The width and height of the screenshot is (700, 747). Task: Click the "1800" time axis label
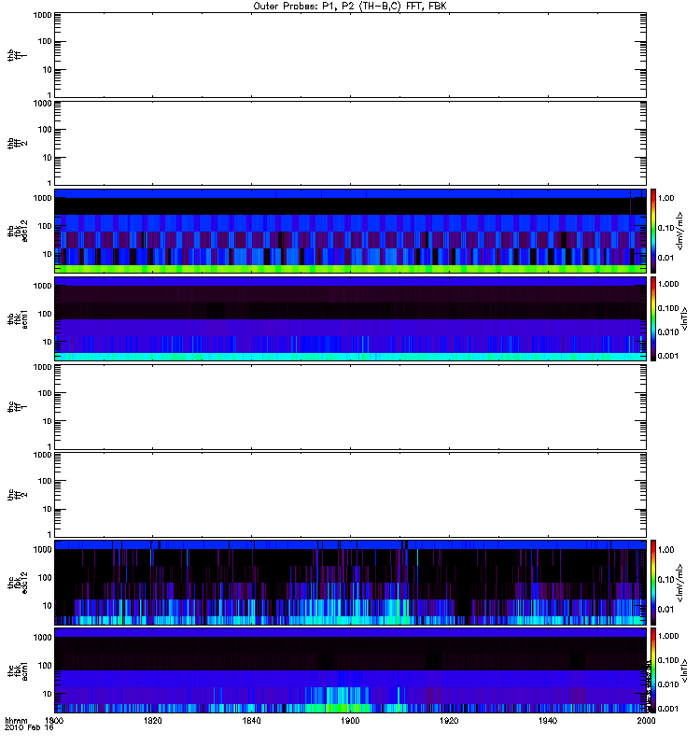point(54,721)
